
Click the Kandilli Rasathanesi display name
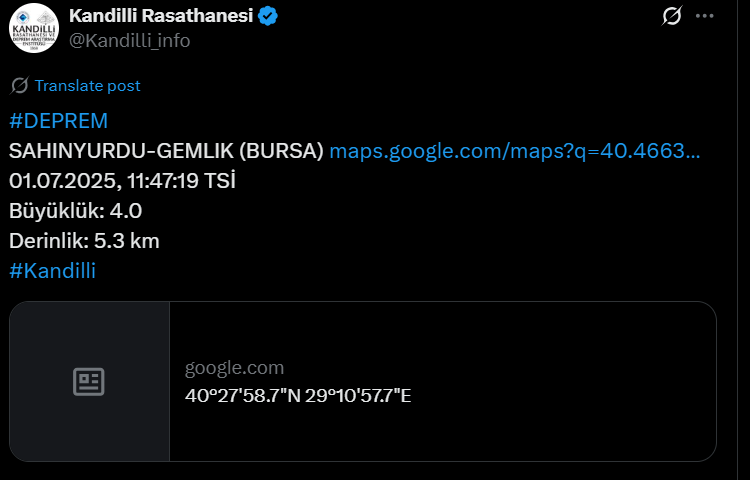tap(160, 16)
